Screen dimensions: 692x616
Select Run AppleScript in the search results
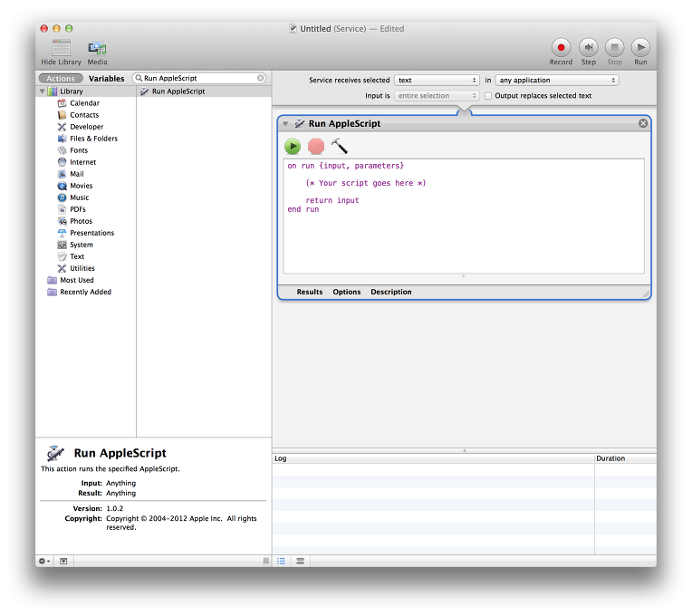(x=204, y=91)
